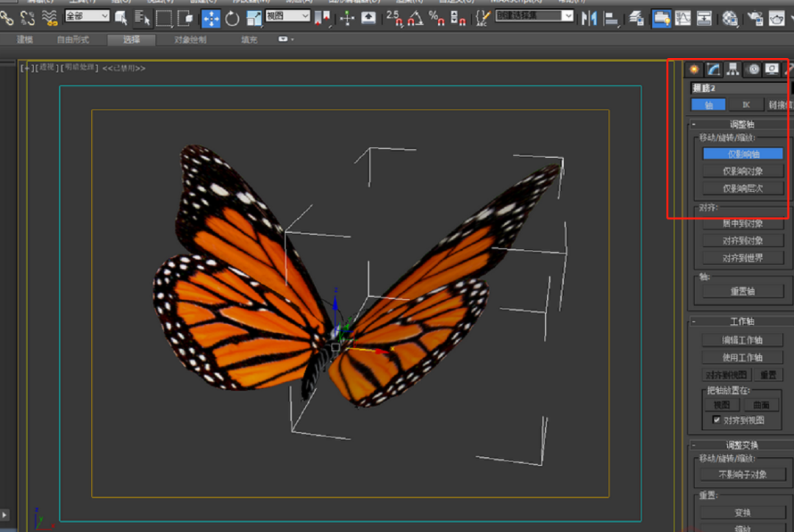Toggle Angle Snap
Viewport: 794px width, 532px height.
(x=415, y=18)
